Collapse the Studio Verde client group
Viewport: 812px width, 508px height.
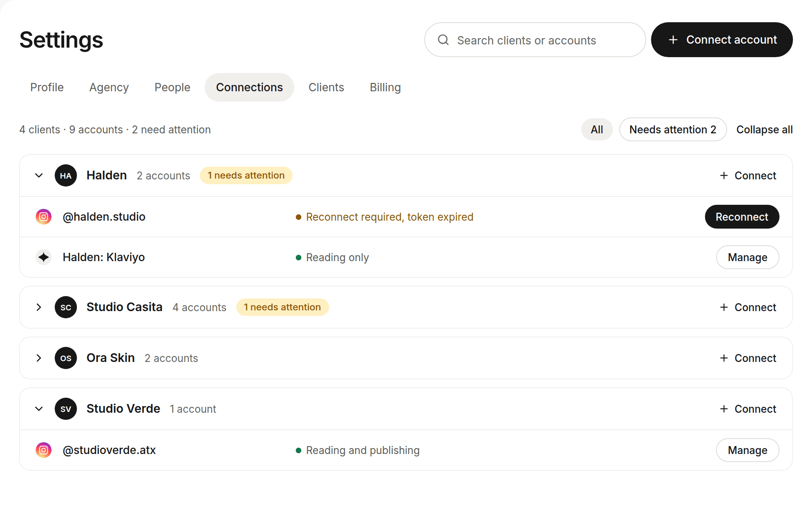pos(39,409)
